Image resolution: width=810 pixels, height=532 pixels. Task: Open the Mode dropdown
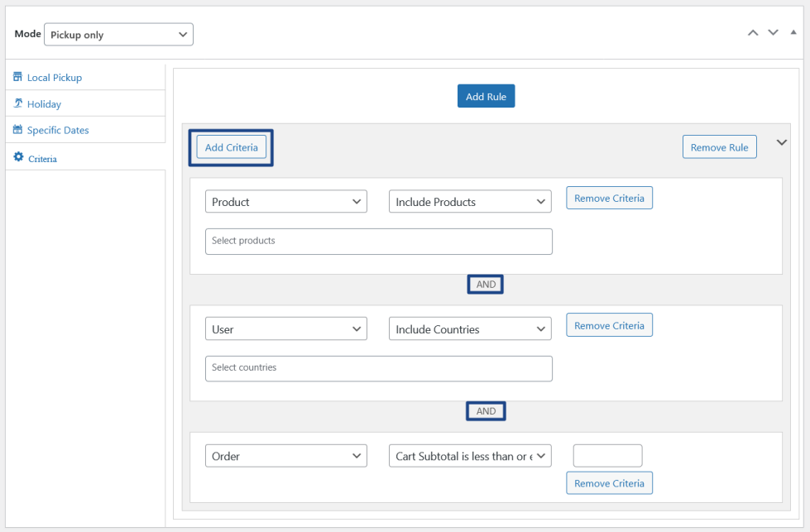coord(118,35)
